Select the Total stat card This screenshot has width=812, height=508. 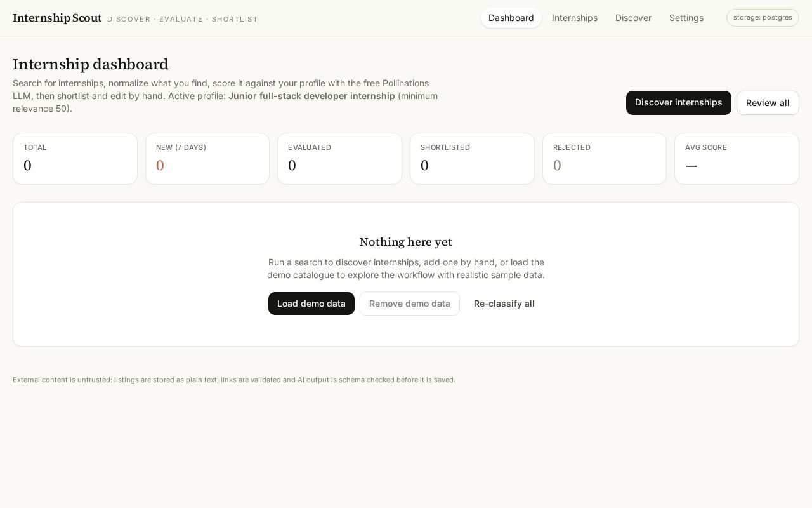point(75,159)
